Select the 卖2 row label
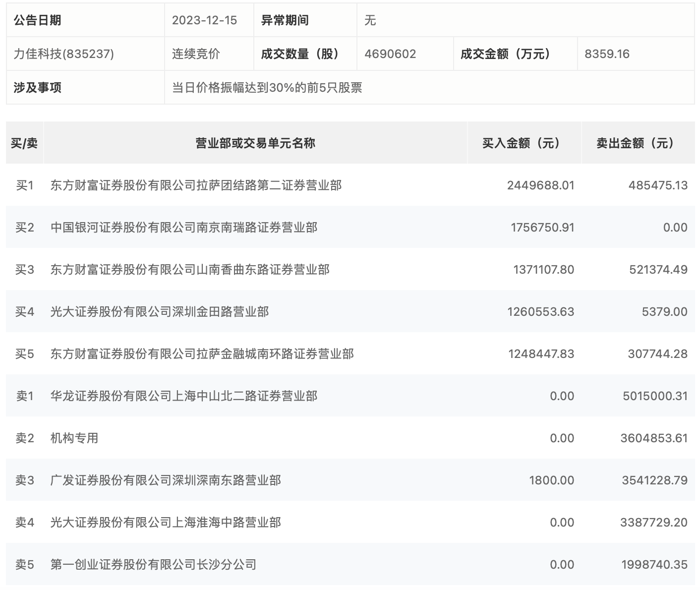The width and height of the screenshot is (700, 590). [24, 438]
